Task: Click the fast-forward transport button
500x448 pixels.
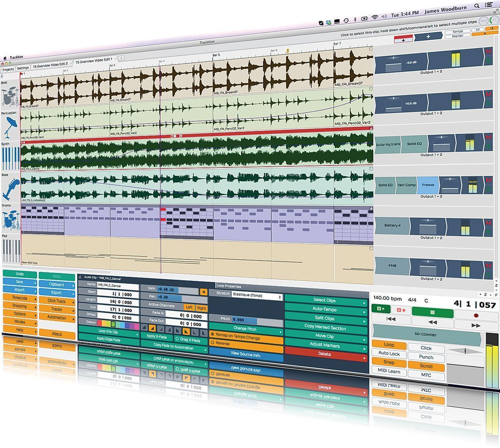Action: pos(475,325)
